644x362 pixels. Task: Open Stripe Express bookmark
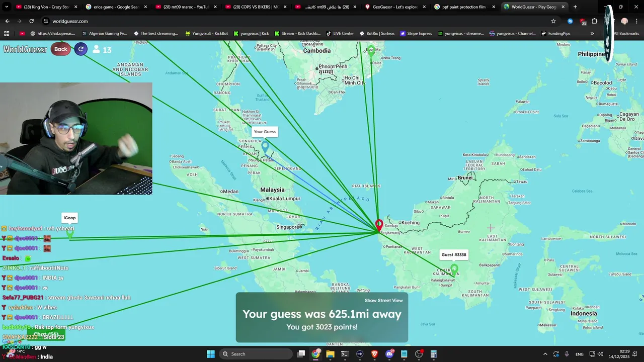pyautogui.click(x=416, y=34)
